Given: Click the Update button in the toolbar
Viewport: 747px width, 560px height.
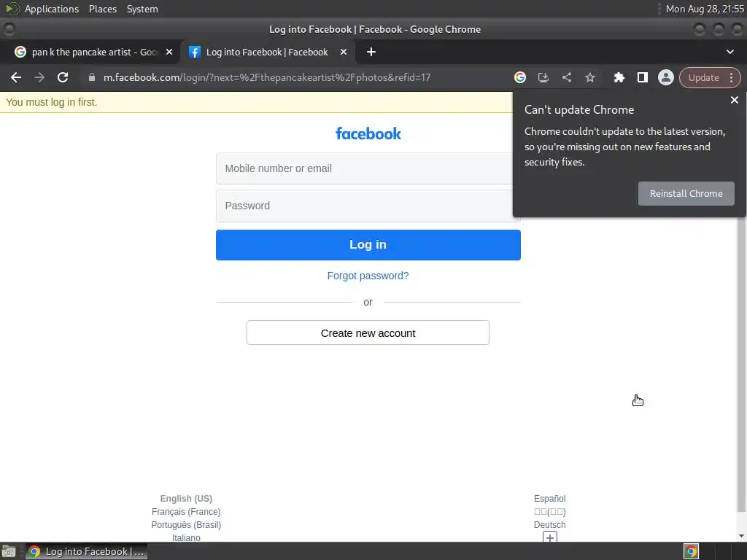Looking at the screenshot, I should pos(703,77).
